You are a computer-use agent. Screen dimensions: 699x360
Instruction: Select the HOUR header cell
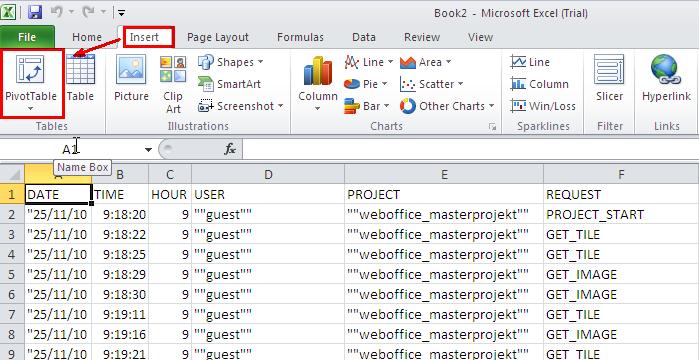pyautogui.click(x=170, y=194)
